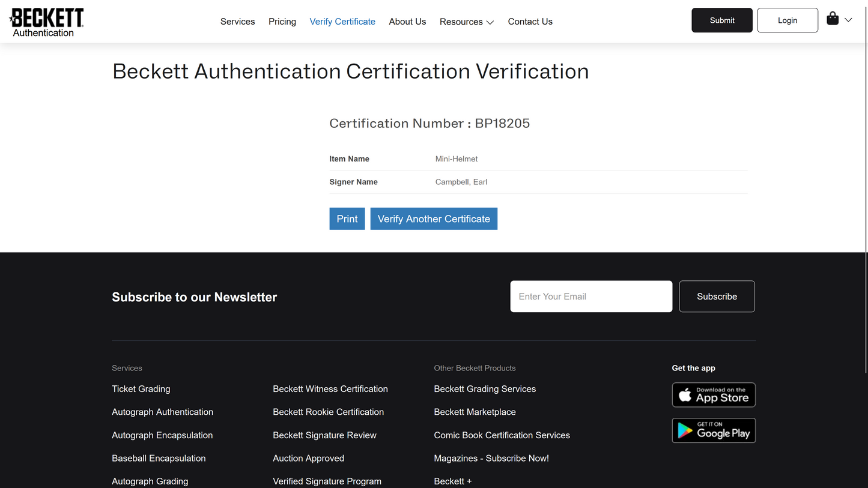Open the Ticket Grading link
868x488 pixels.
coord(141,389)
